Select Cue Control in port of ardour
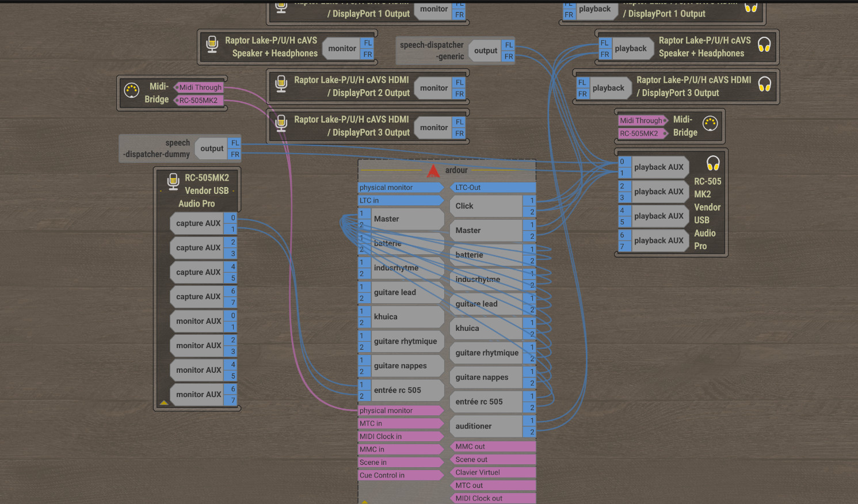Image resolution: width=858 pixels, height=504 pixels. [401, 475]
